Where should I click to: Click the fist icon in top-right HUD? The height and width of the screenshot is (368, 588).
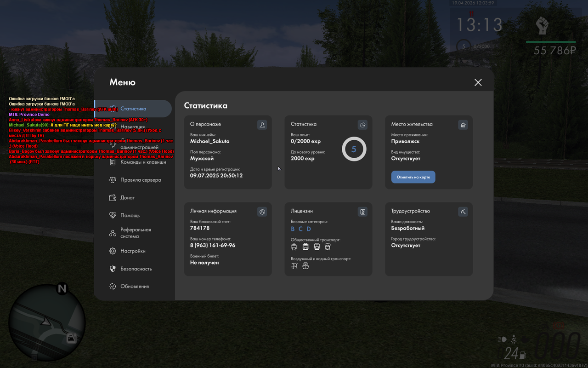pyautogui.click(x=543, y=26)
